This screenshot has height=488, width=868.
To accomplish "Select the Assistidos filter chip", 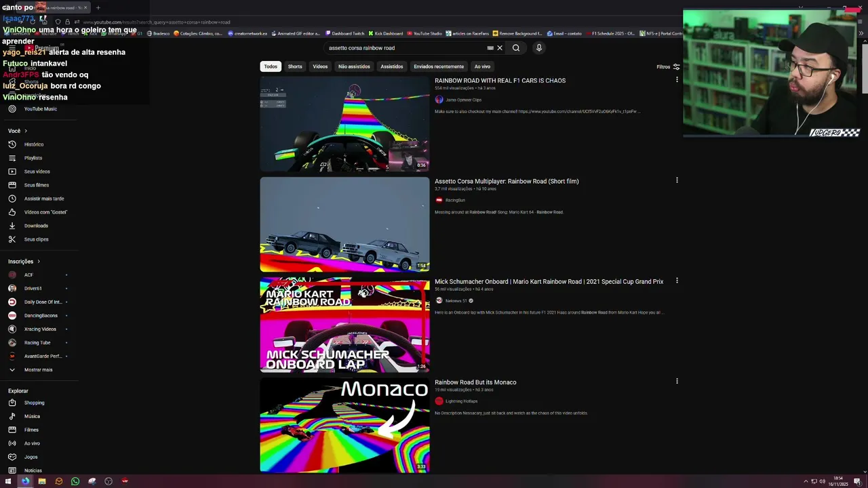I will pos(391,66).
